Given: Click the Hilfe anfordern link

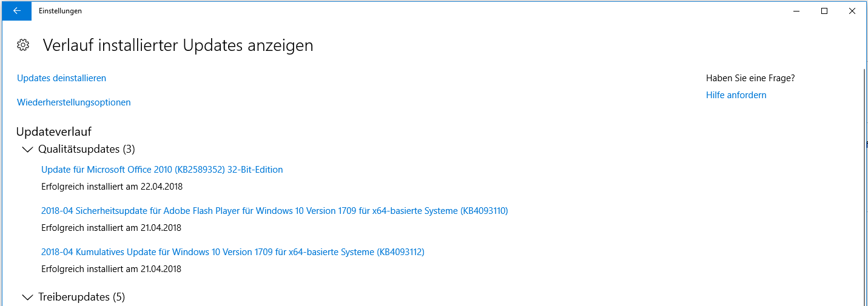Looking at the screenshot, I should point(736,95).
